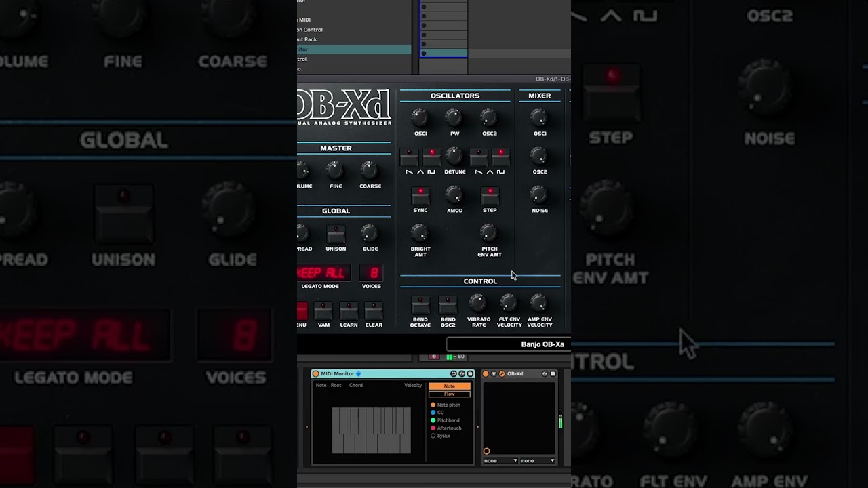This screenshot has height=488, width=868.
Task: Toggle the Aftertouch filter dot
Action: coord(433,428)
